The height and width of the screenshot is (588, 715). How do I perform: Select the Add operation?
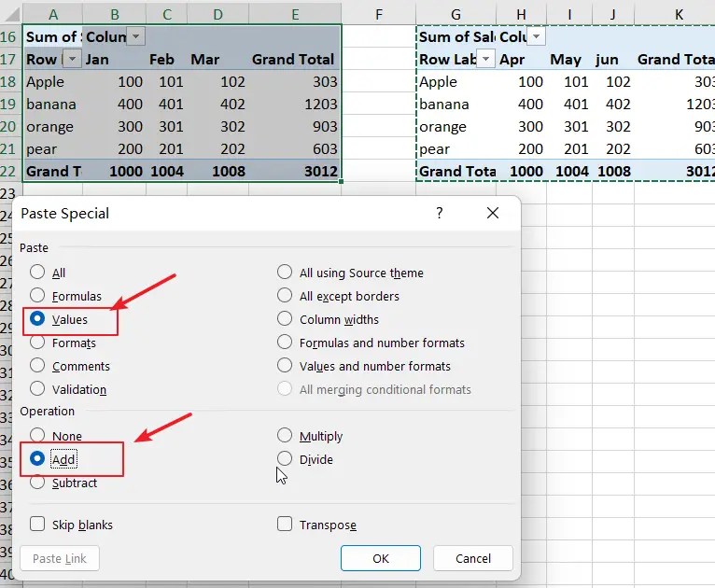37,458
